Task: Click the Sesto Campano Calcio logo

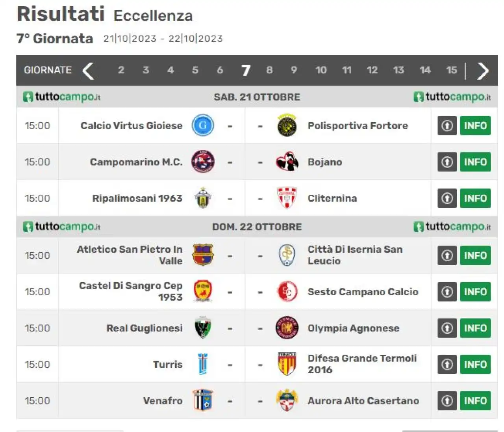Action: [287, 292]
